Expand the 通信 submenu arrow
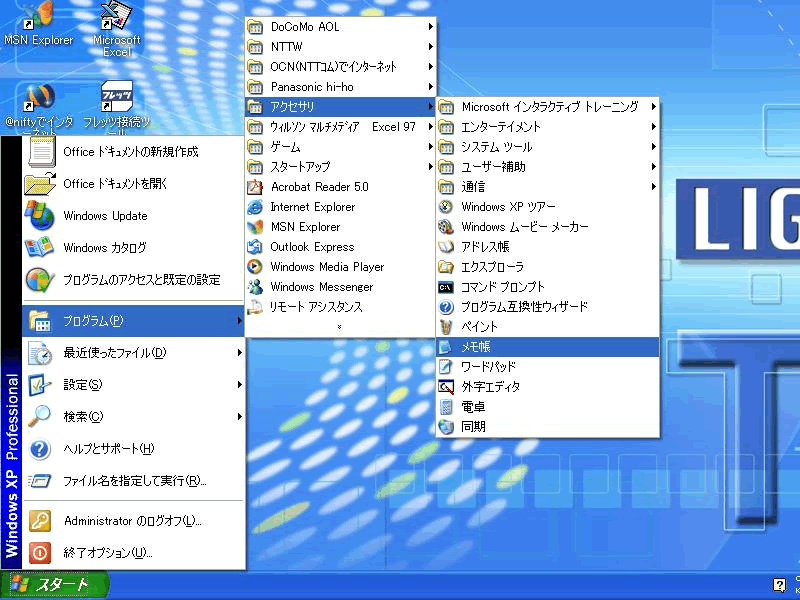 654,187
